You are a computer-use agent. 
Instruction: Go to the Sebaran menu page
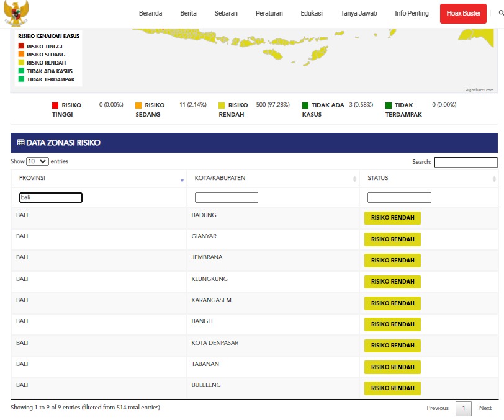[226, 13]
